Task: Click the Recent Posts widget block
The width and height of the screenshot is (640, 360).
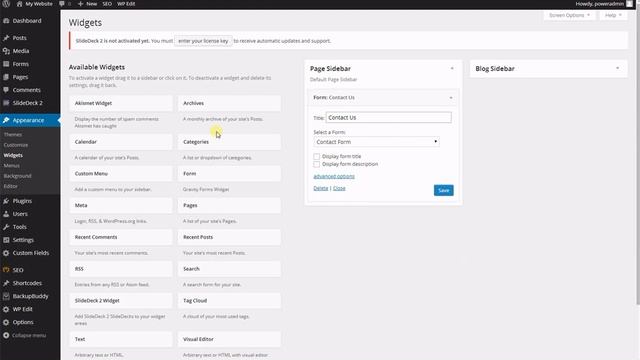Action: pos(229,237)
